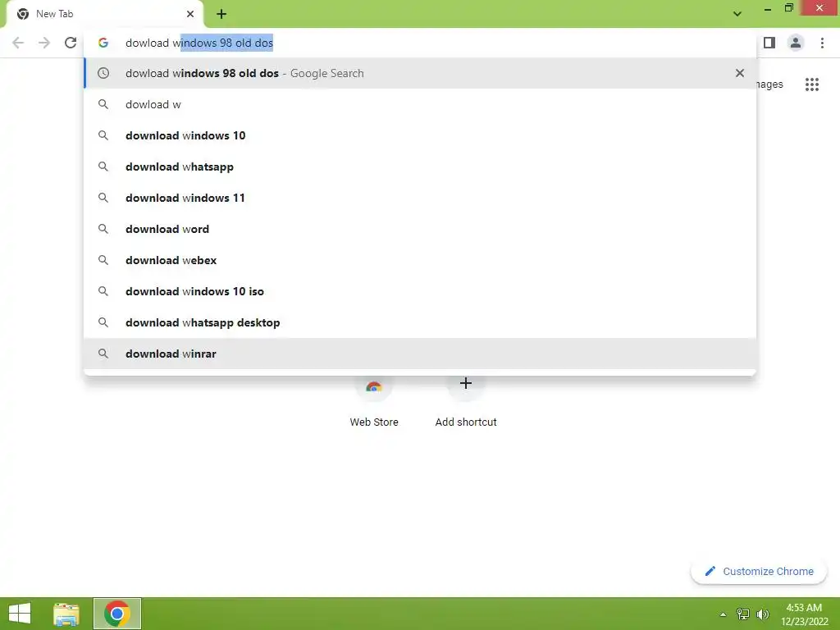The image size is (840, 630).
Task: Choose 'download webex' suggestion
Action: click(x=420, y=260)
